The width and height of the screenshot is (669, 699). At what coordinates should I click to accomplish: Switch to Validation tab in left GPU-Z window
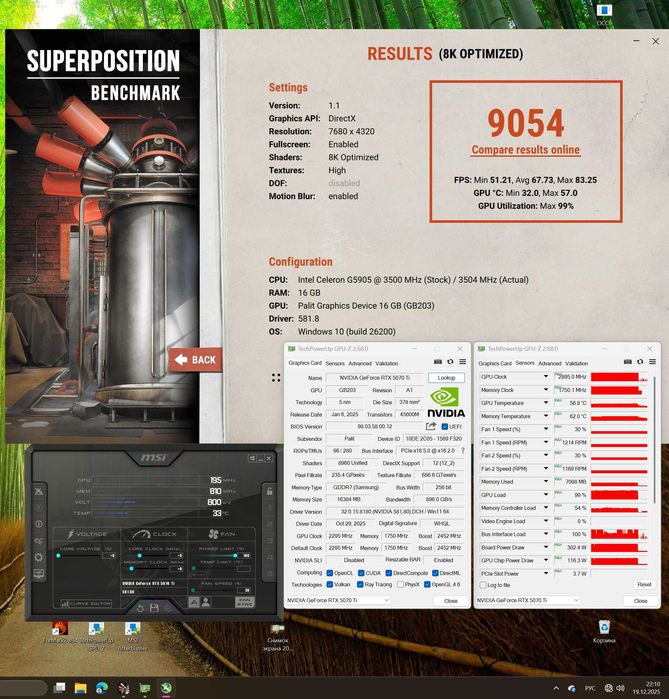(386, 363)
